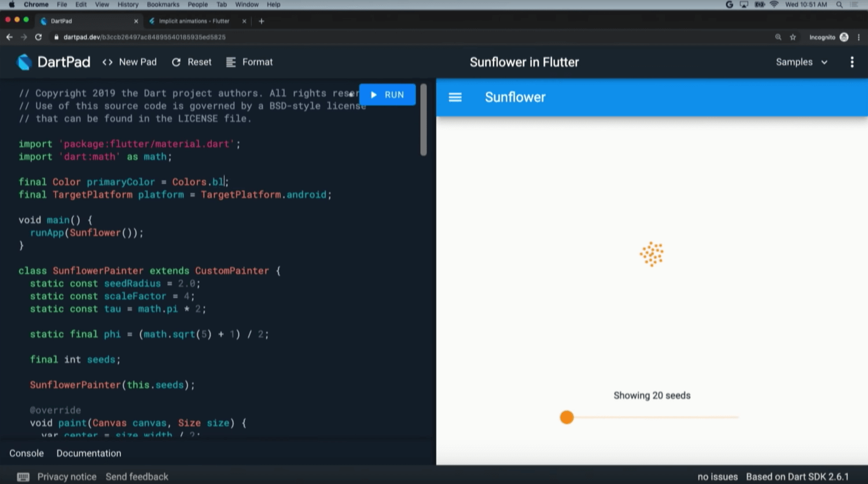Open the Sunflower app hamburger menu
The image size is (868, 484).
click(x=455, y=97)
